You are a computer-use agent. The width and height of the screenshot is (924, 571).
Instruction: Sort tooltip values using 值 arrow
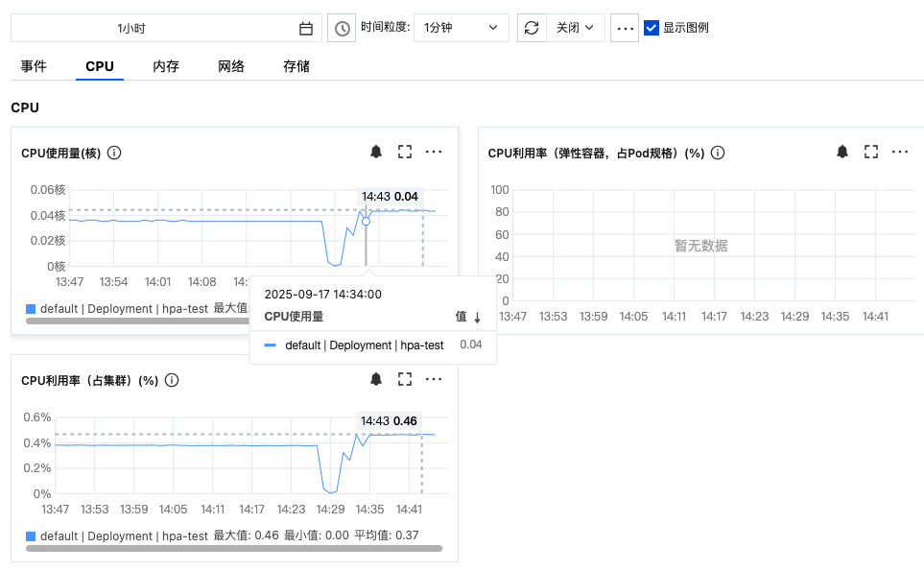click(477, 317)
